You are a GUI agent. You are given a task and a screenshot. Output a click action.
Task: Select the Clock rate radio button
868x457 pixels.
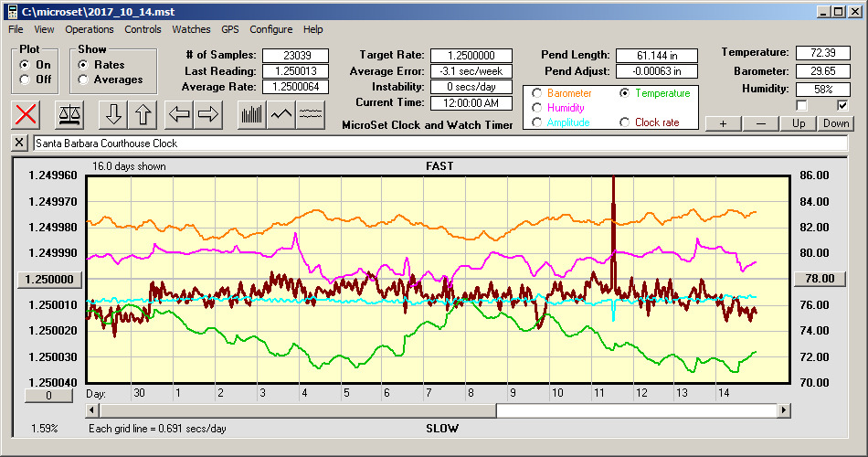tap(624, 122)
